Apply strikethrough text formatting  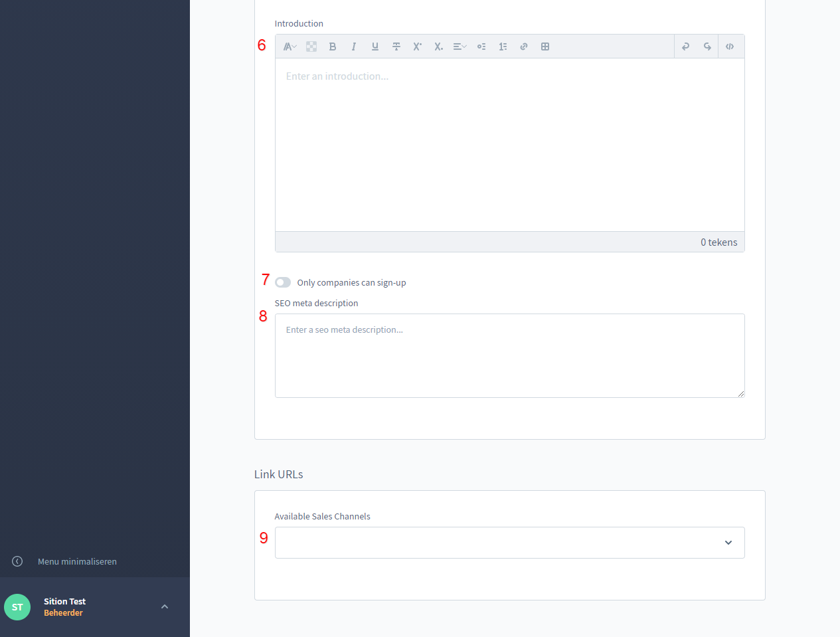[x=396, y=46]
